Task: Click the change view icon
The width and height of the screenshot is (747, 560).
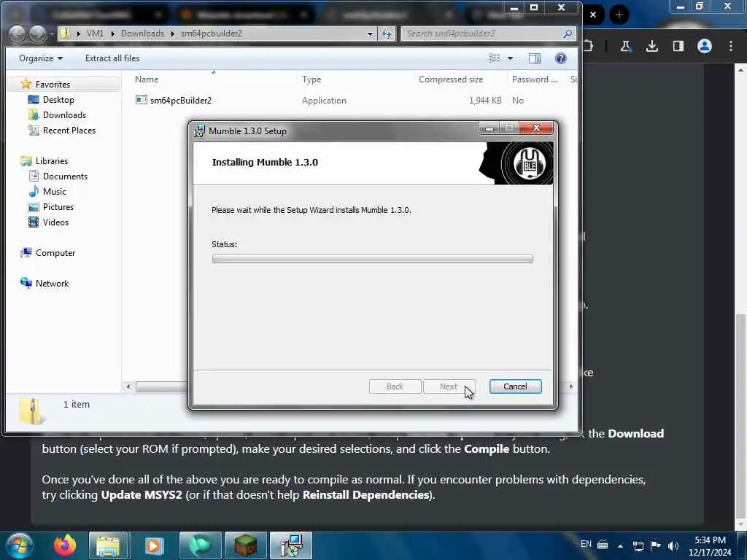Action: point(495,58)
